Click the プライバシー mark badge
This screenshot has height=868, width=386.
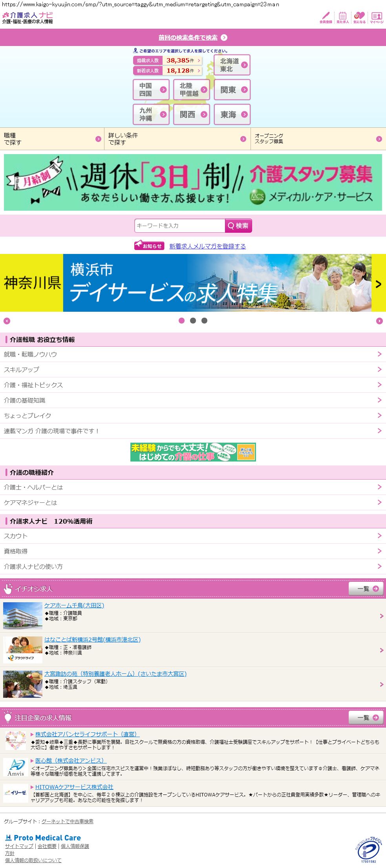[369, 850]
